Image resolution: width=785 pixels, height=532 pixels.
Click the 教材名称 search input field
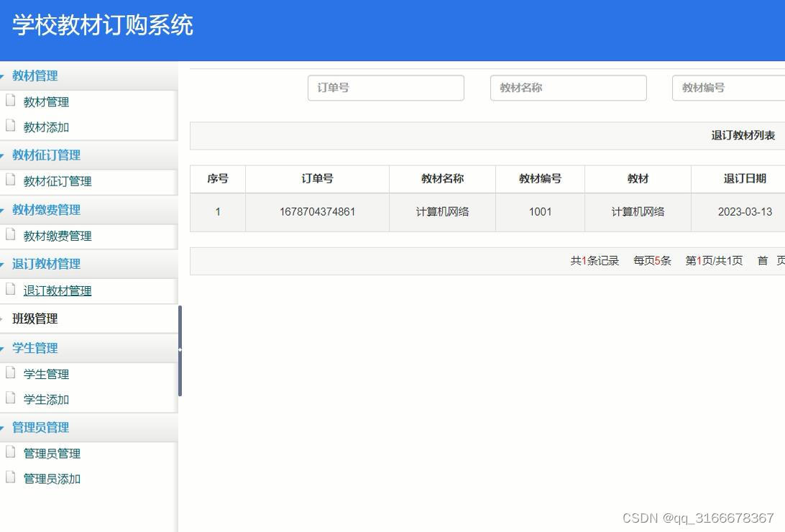[x=569, y=88]
